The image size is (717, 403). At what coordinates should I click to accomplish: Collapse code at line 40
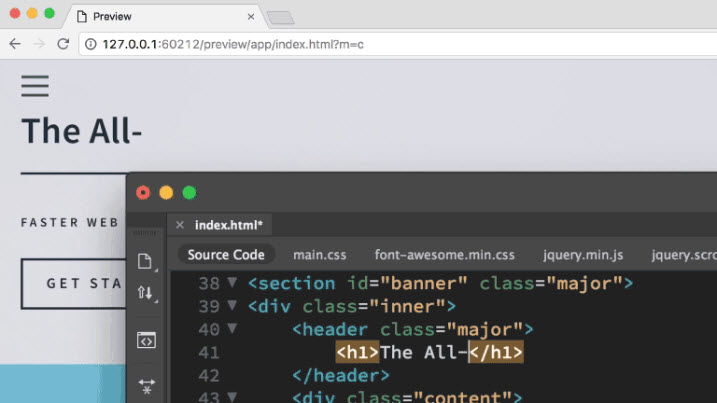pyautogui.click(x=232, y=328)
